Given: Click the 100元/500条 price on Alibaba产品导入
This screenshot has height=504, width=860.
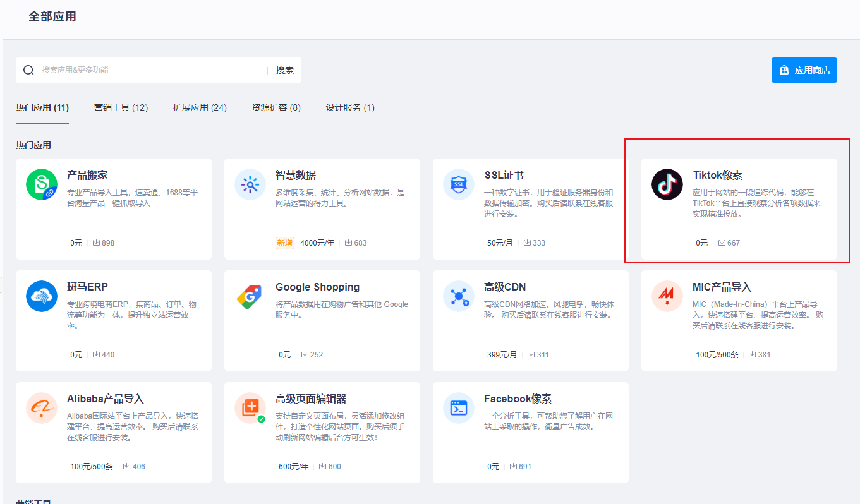Looking at the screenshot, I should click(x=92, y=466).
